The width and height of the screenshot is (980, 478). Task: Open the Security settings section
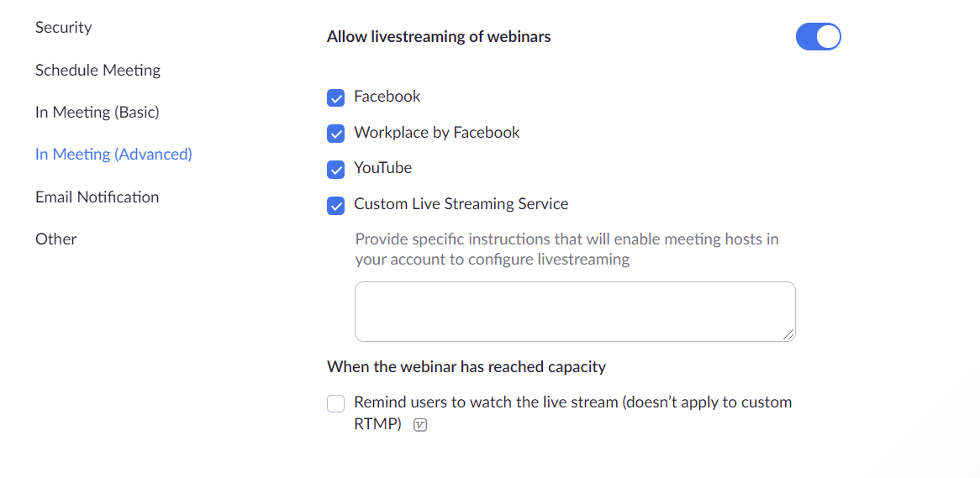[64, 28]
